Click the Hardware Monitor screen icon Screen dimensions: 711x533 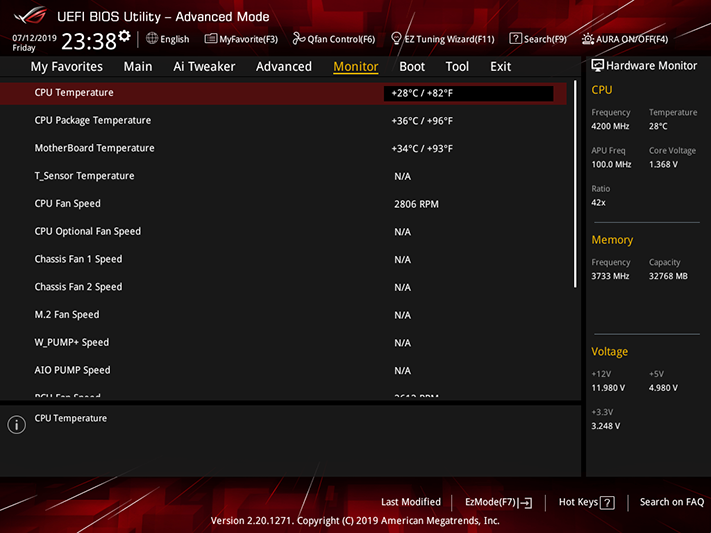click(x=597, y=66)
